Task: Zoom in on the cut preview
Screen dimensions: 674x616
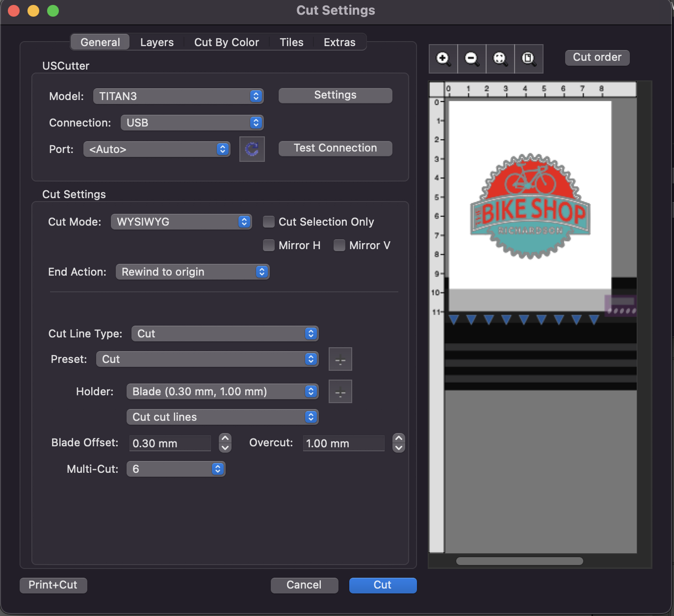Action: (443, 59)
